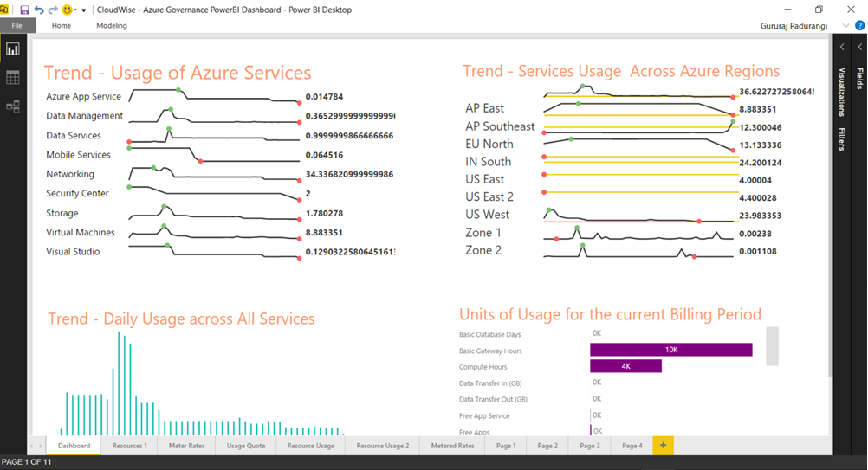Select the Dashboard page tab
868x470 pixels.
coord(74,446)
